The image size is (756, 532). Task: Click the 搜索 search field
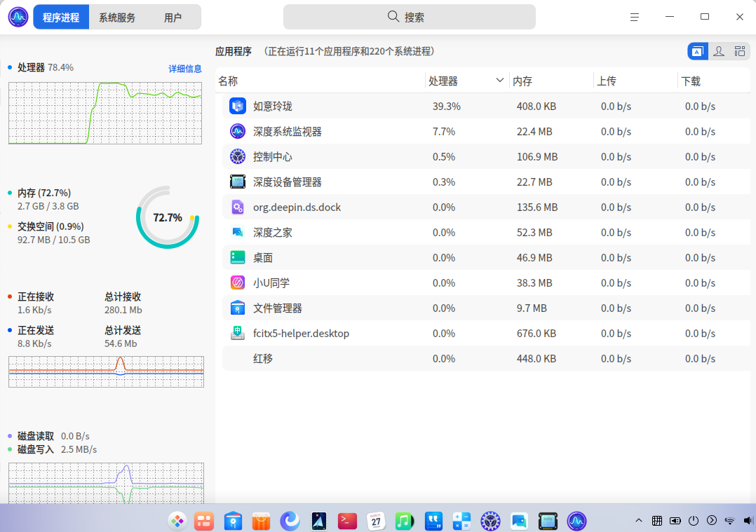tap(409, 17)
